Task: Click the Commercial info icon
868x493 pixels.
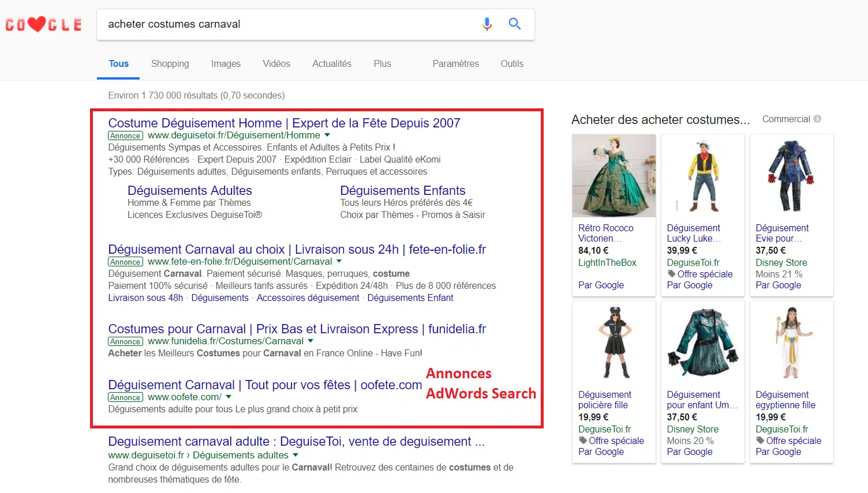Action: (817, 119)
